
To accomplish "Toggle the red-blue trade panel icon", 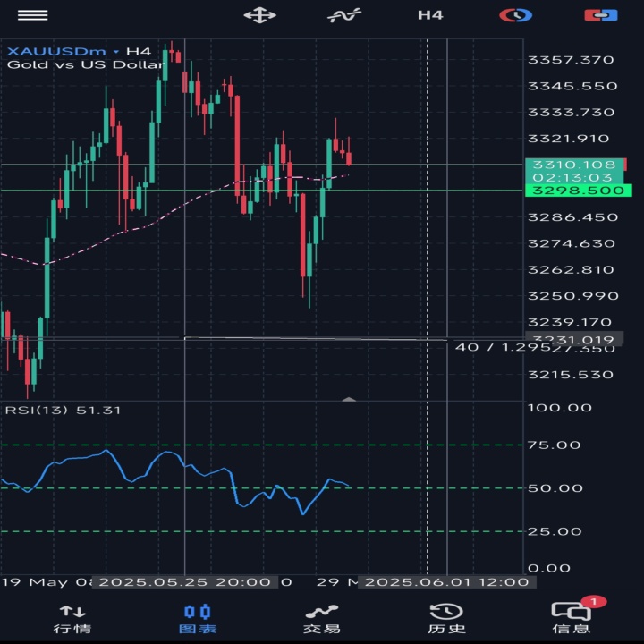I will [x=601, y=15].
